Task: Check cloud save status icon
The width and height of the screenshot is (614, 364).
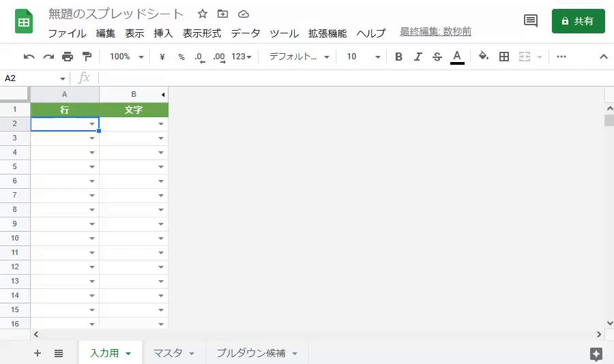Action: pos(243,14)
